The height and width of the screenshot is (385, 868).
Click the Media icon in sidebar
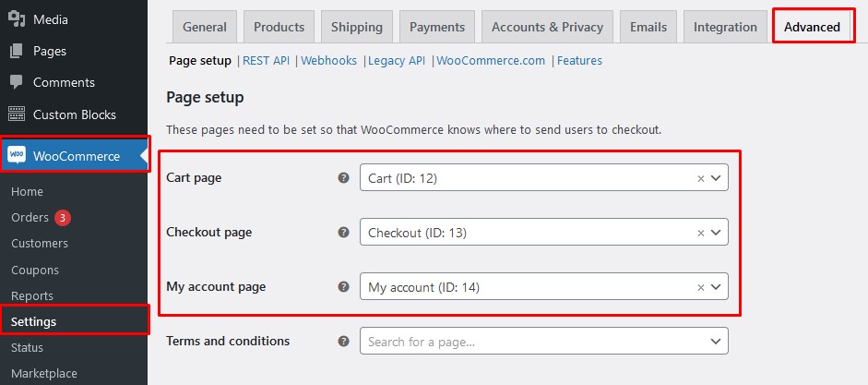[16, 18]
